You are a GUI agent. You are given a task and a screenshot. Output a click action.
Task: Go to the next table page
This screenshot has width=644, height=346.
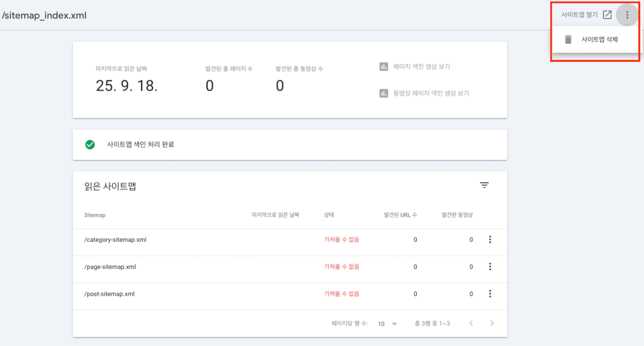492,323
